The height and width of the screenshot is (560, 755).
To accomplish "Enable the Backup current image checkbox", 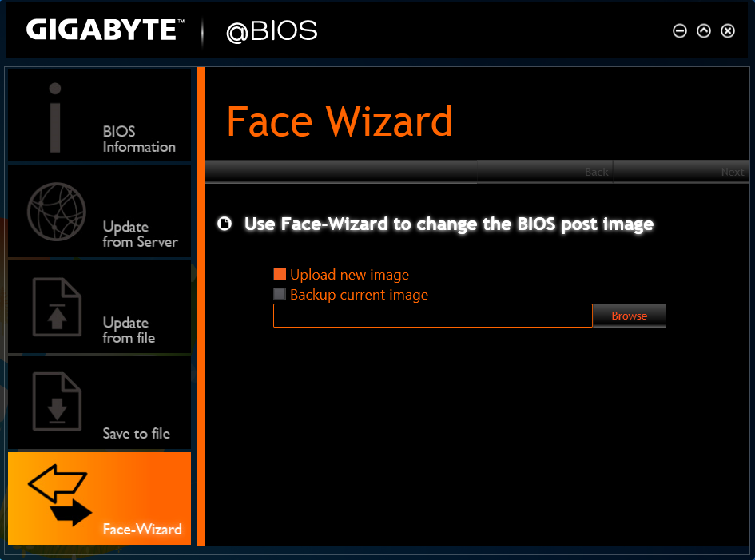I will click(280, 294).
